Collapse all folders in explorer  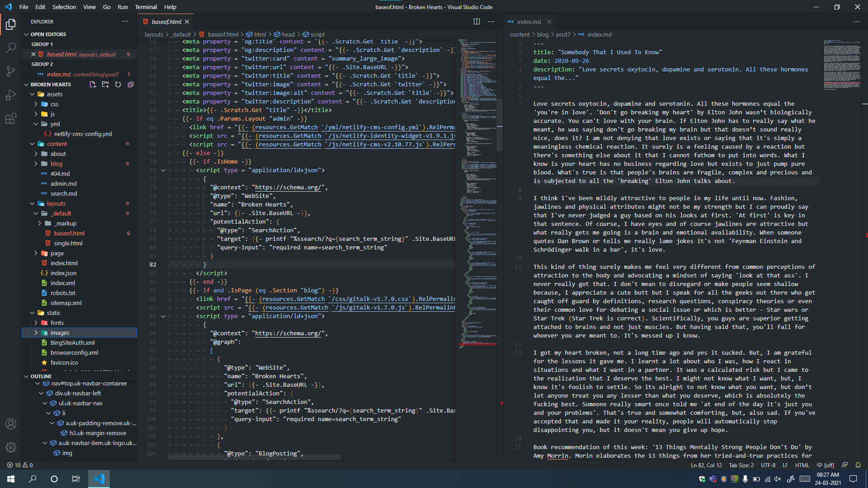[x=131, y=84]
